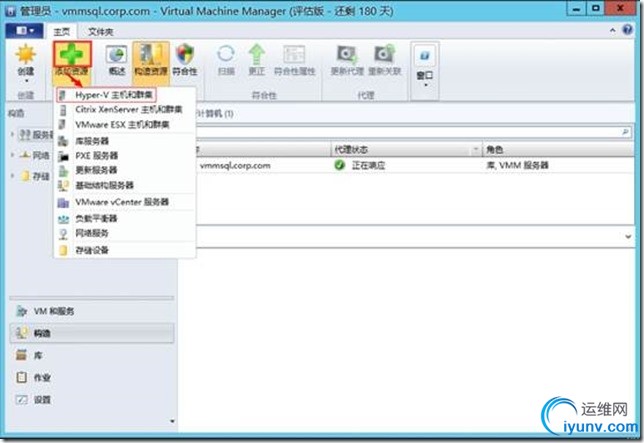The width and height of the screenshot is (644, 443).
Task: Choose VMware ESX 主机和群集 menu entry
Action: click(x=124, y=124)
